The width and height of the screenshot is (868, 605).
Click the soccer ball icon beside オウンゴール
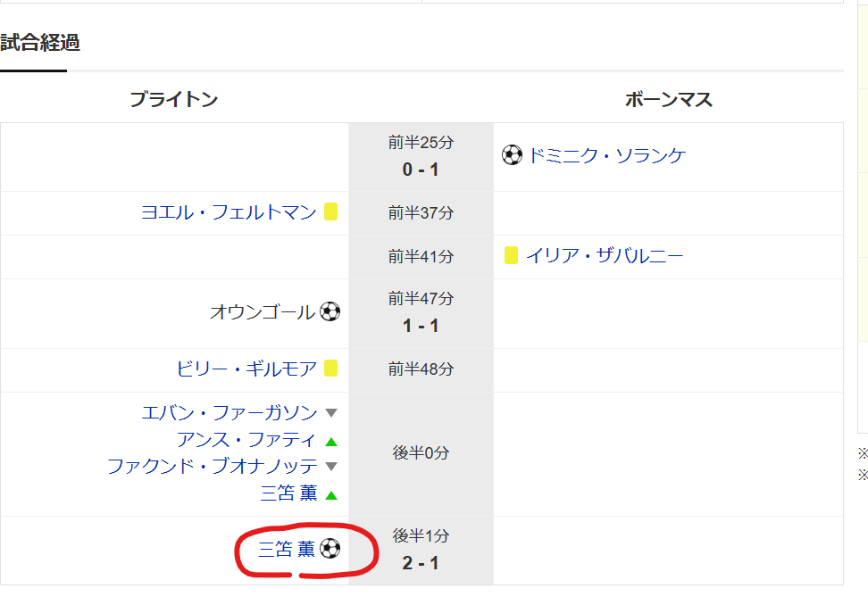click(x=330, y=311)
